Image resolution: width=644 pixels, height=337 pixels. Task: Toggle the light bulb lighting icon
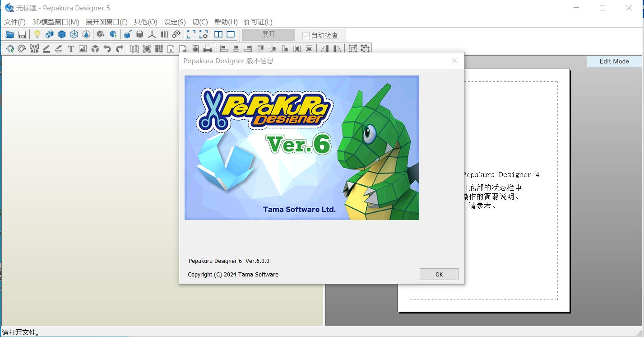37,35
